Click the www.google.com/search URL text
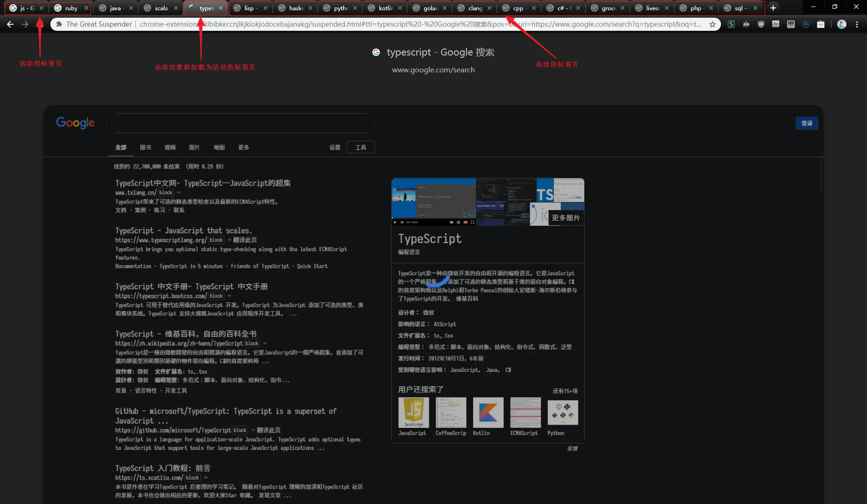The width and height of the screenshot is (867, 504). click(x=433, y=70)
